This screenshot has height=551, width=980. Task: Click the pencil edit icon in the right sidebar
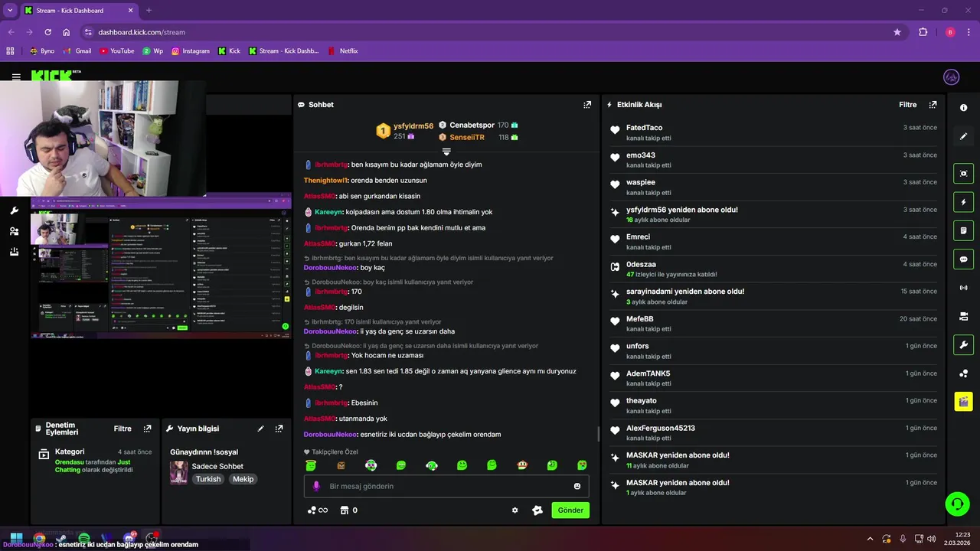click(963, 136)
